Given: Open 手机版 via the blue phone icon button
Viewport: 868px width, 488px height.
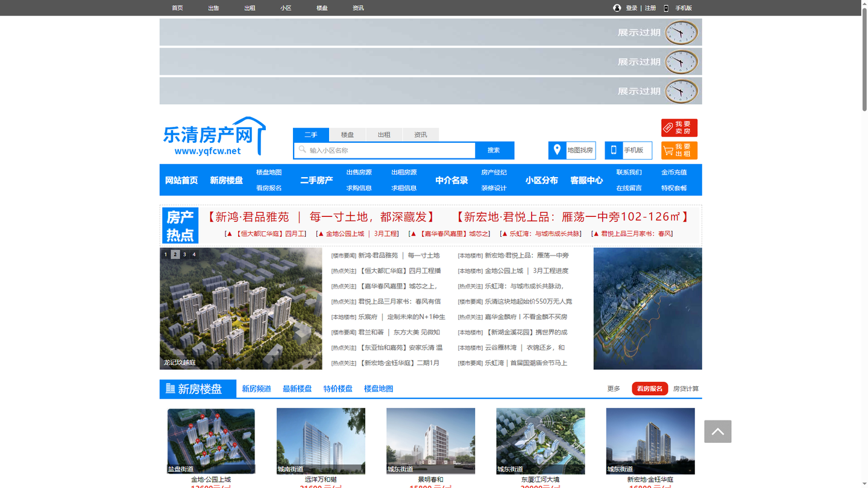Looking at the screenshot, I should click(614, 150).
